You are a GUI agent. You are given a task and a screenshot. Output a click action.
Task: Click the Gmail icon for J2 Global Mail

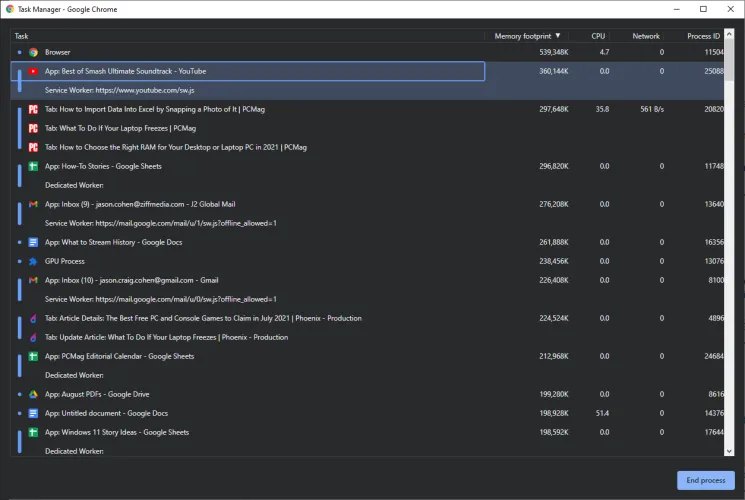click(33, 204)
